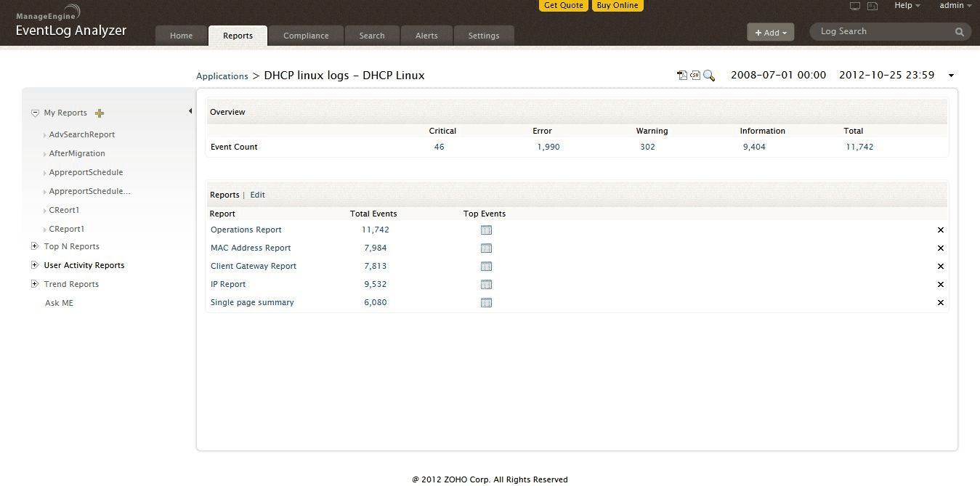The width and height of the screenshot is (980, 486).
Task: Collapse the My Reports tree
Action: (35, 113)
